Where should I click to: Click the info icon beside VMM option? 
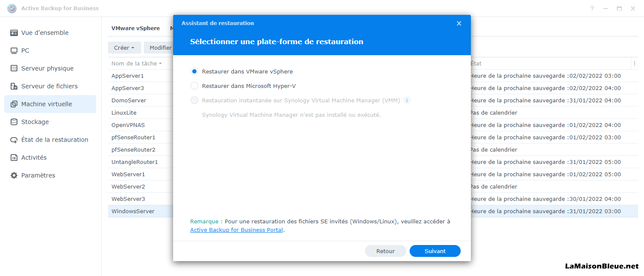pos(407,101)
